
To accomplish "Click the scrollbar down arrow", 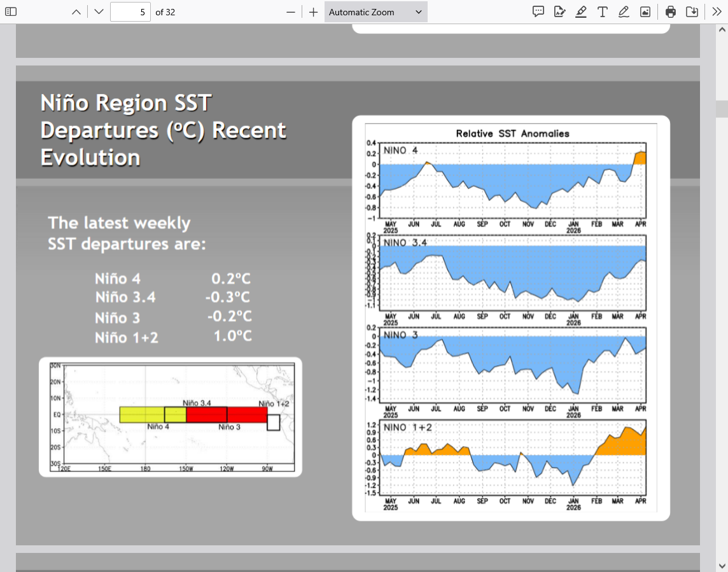I will [x=722, y=566].
